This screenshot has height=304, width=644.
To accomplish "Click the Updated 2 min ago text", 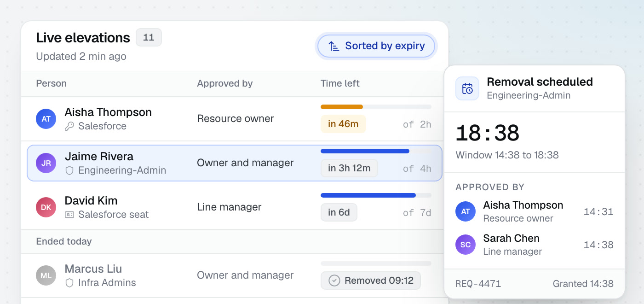I will (x=81, y=56).
